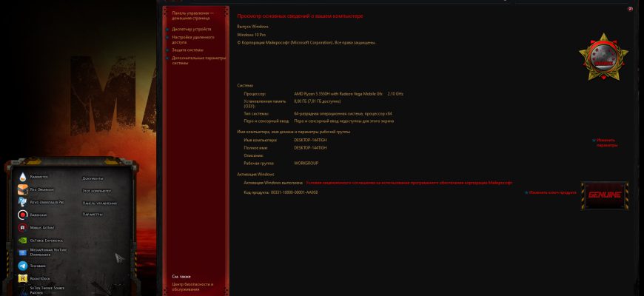Screen dimensions: 644x296
Task: Open RocketDock app icon
Action: point(23,278)
